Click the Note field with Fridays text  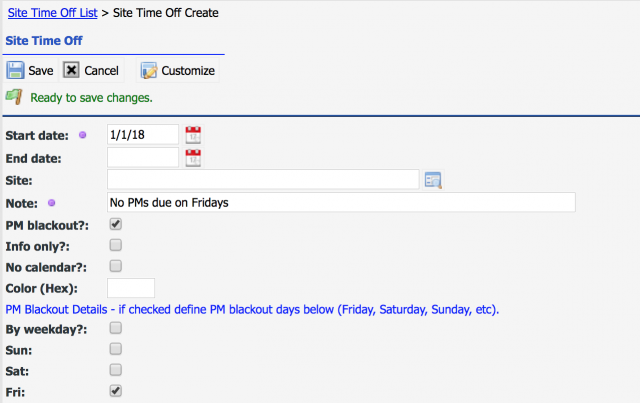click(341, 203)
